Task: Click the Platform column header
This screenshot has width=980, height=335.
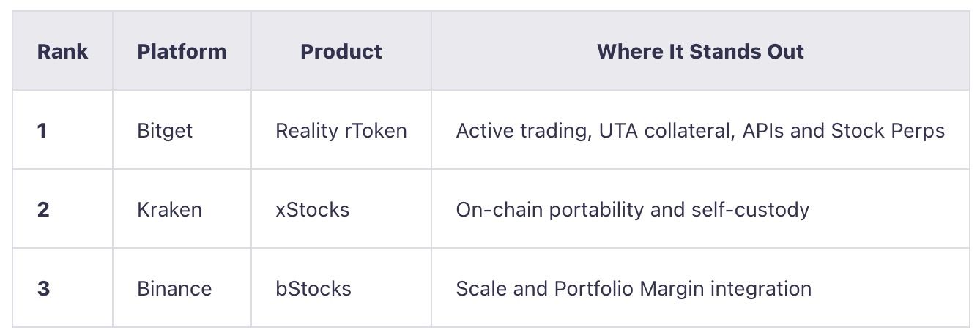Action: [x=182, y=51]
